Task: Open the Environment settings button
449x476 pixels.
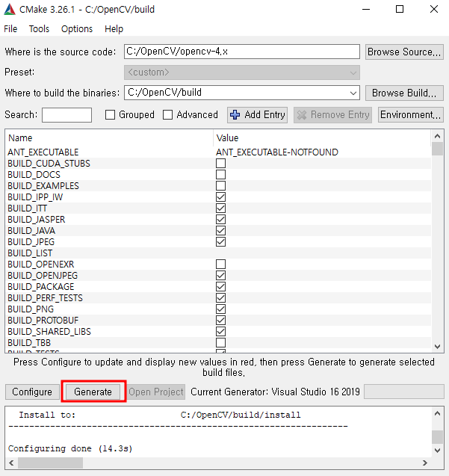Action: 410,115
